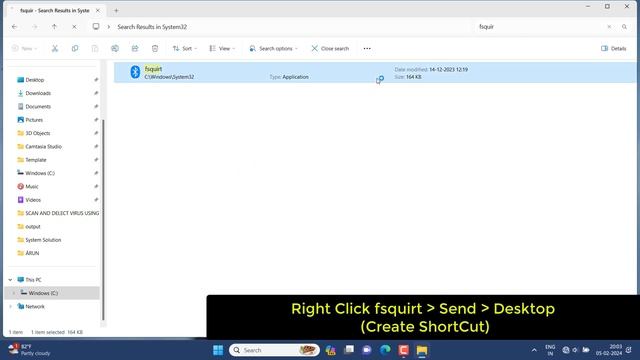This screenshot has height=360, width=640.
Task: Open Camtasia Studio folder in sidebar
Action: (43, 147)
